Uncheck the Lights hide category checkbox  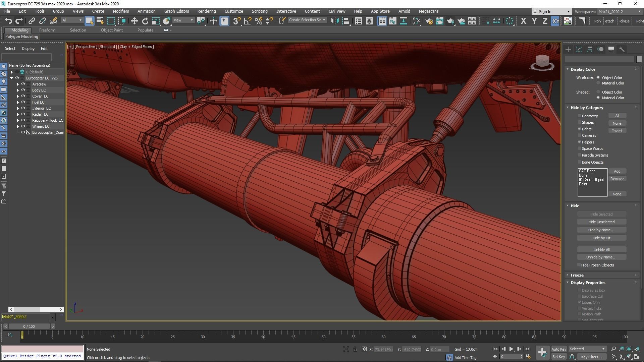(x=579, y=129)
